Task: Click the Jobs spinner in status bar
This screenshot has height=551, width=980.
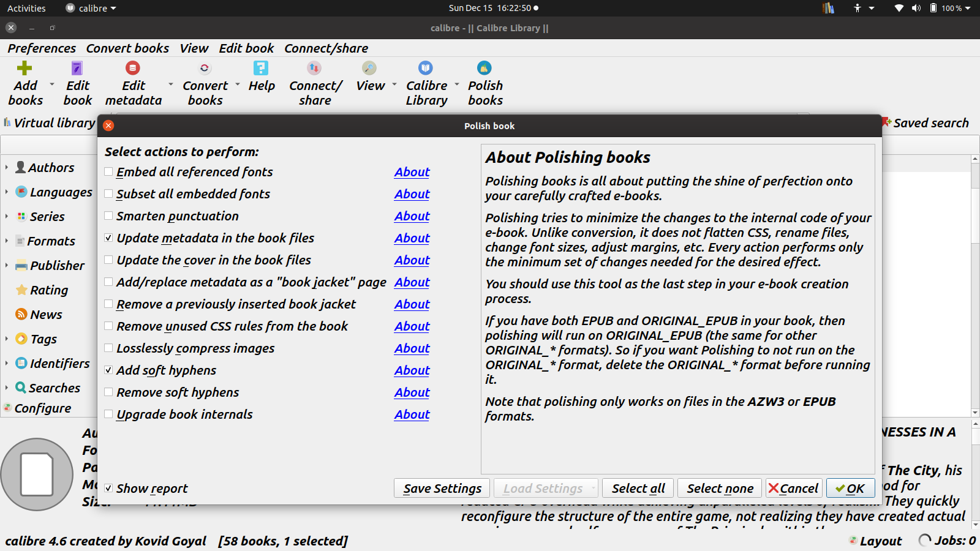Action: coord(925,540)
